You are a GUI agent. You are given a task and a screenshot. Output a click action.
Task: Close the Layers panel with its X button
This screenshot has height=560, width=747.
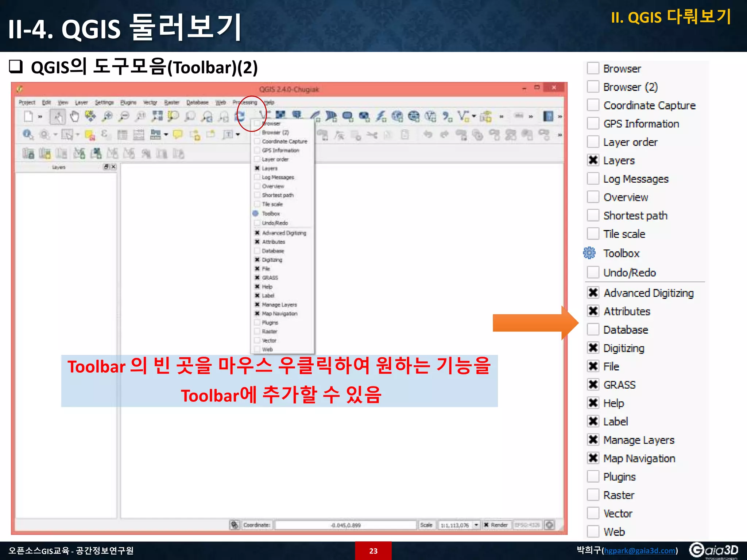click(114, 167)
